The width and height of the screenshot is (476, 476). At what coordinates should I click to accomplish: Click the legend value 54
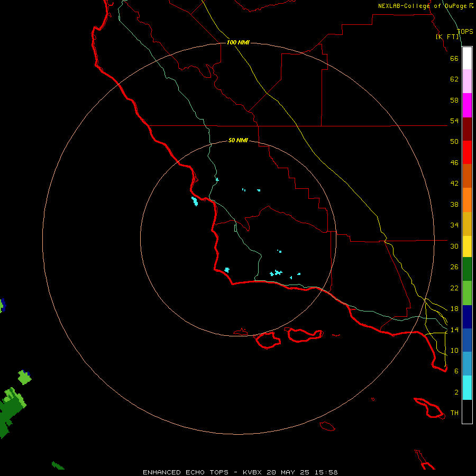click(x=454, y=121)
